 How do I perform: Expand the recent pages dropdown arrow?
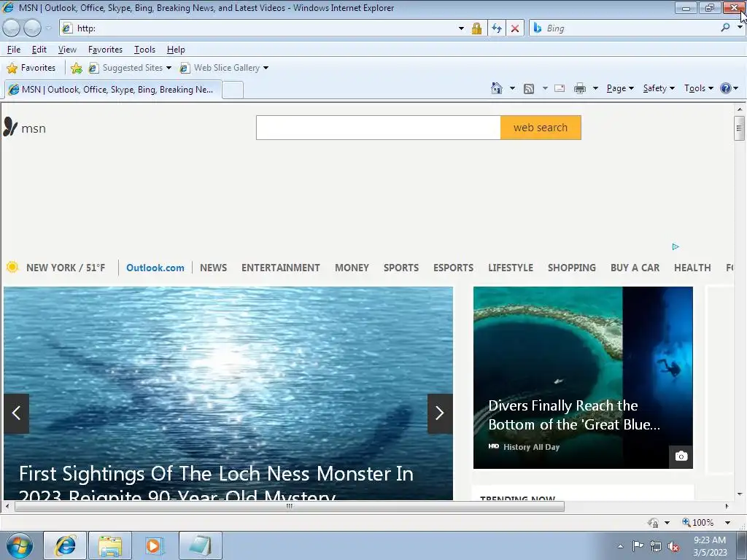coord(48,28)
